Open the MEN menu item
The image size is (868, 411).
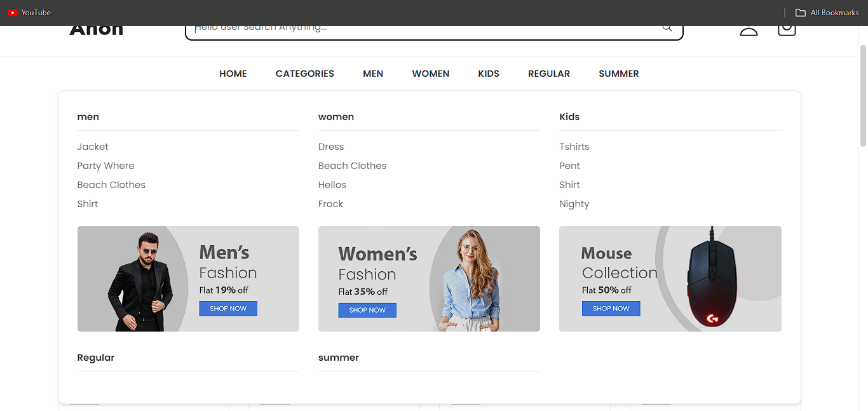tap(373, 74)
